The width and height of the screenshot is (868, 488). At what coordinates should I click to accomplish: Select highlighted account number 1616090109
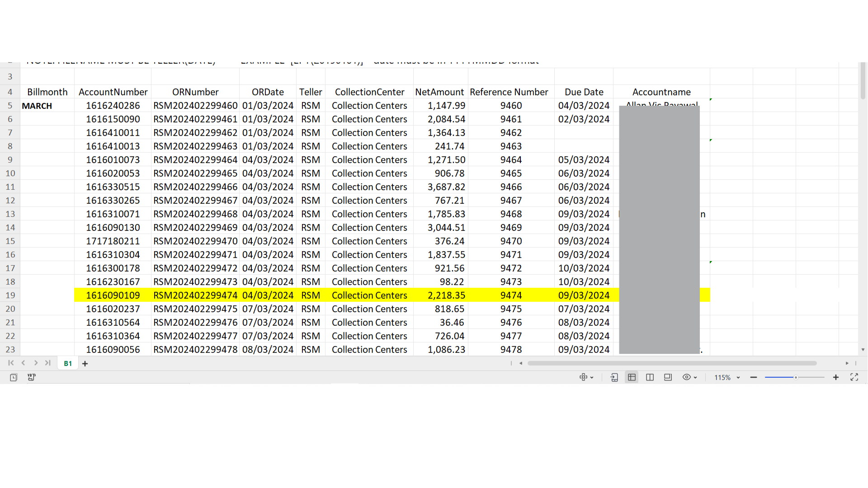pyautogui.click(x=113, y=295)
